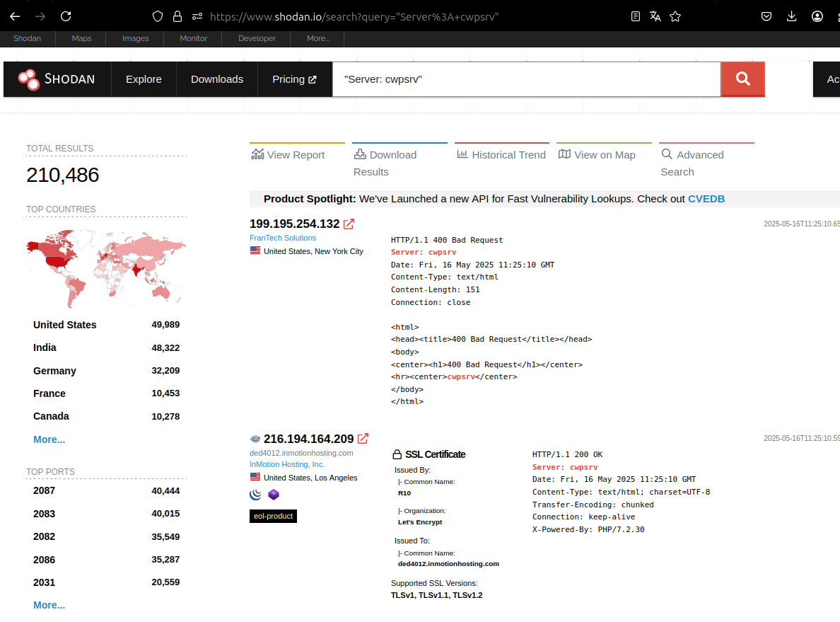Image resolution: width=840 pixels, height=622 pixels.
Task: Click the View on Map icon
Action: pyautogui.click(x=565, y=154)
